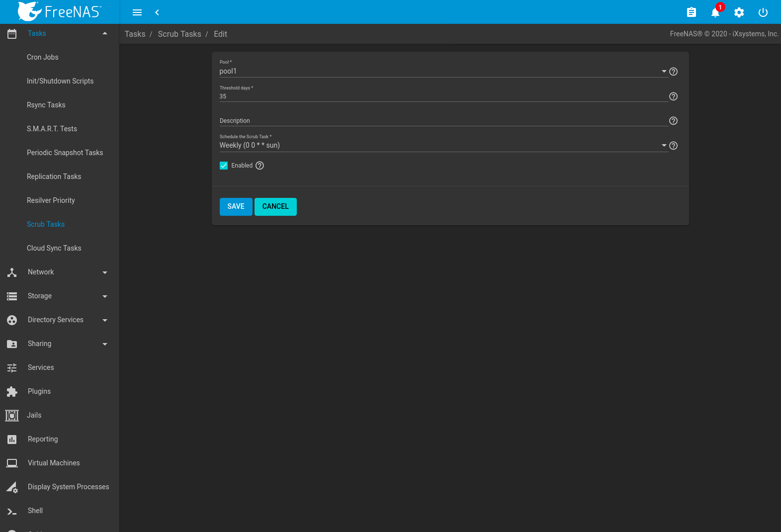The image size is (781, 532).
Task: Show help for the Enabled option
Action: (260, 166)
